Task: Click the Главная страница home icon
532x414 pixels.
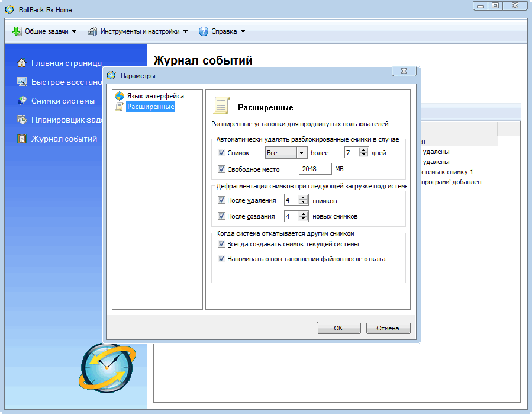Action: (22, 63)
